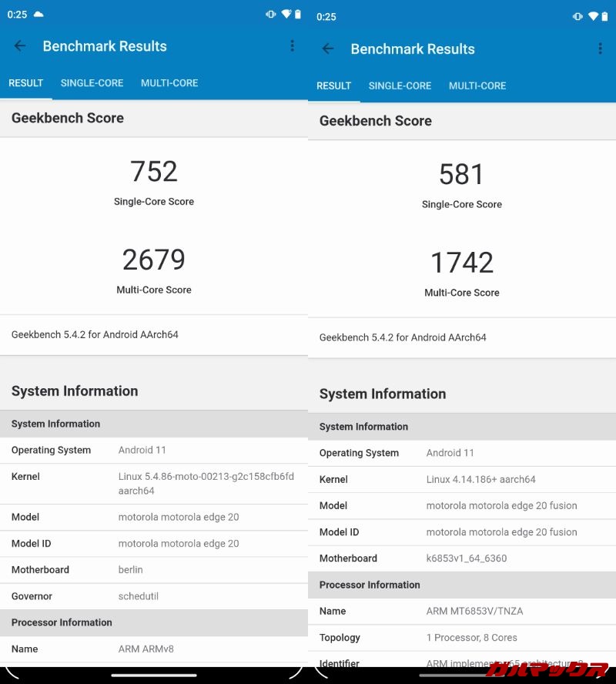Screen dimensions: 616x684
Task: Tap the 752 Single-Core Score
Action: pos(154,172)
